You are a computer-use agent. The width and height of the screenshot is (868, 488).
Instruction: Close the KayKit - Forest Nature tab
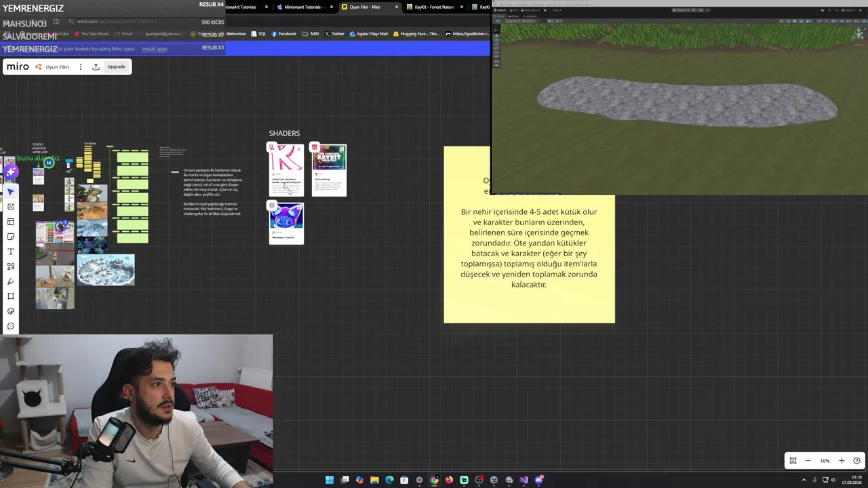[462, 7]
